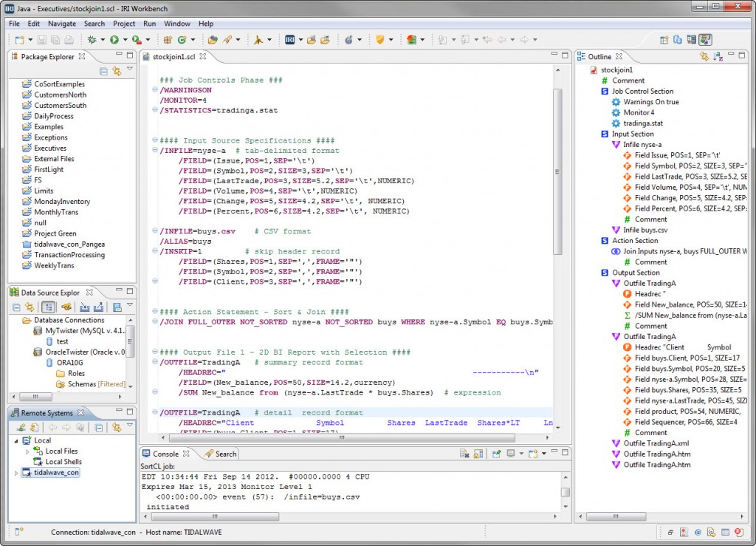756x546 pixels.
Task: Click the green Run button in toolbar
Action: tap(114, 40)
